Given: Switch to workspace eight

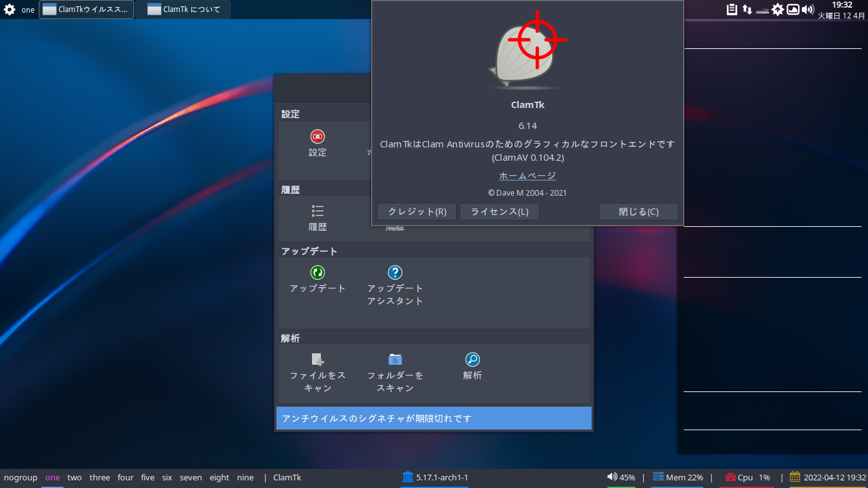Looking at the screenshot, I should pyautogui.click(x=219, y=477).
